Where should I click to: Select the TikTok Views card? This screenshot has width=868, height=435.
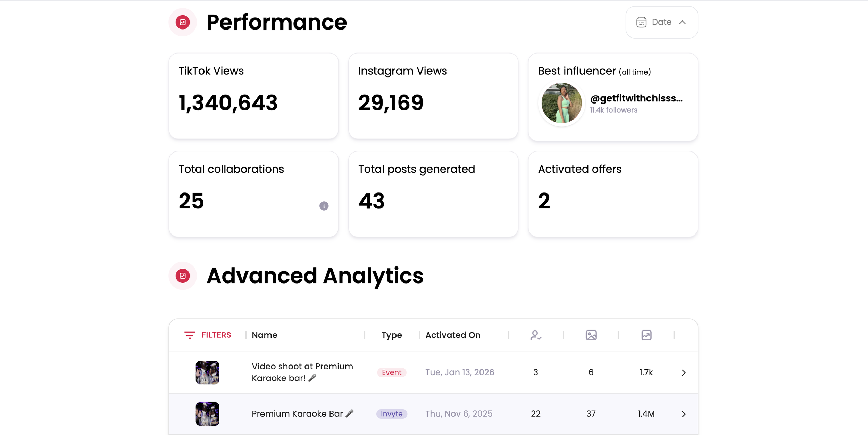[x=253, y=96]
